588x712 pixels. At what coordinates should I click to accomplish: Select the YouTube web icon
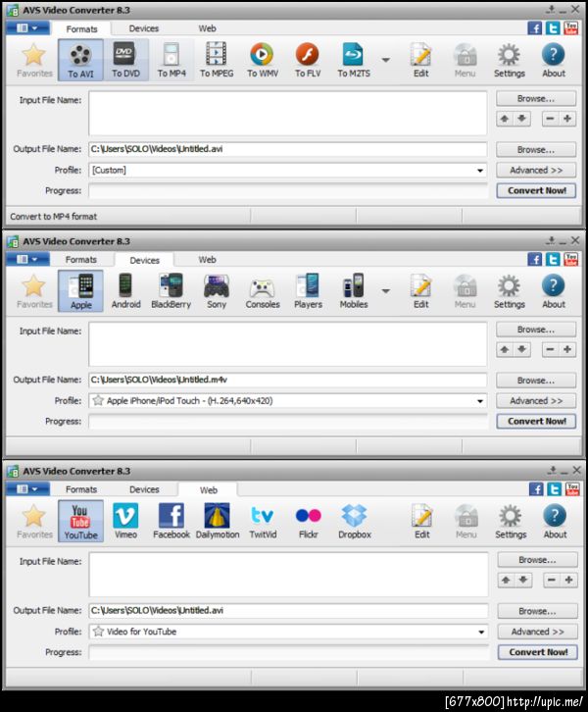(x=80, y=522)
